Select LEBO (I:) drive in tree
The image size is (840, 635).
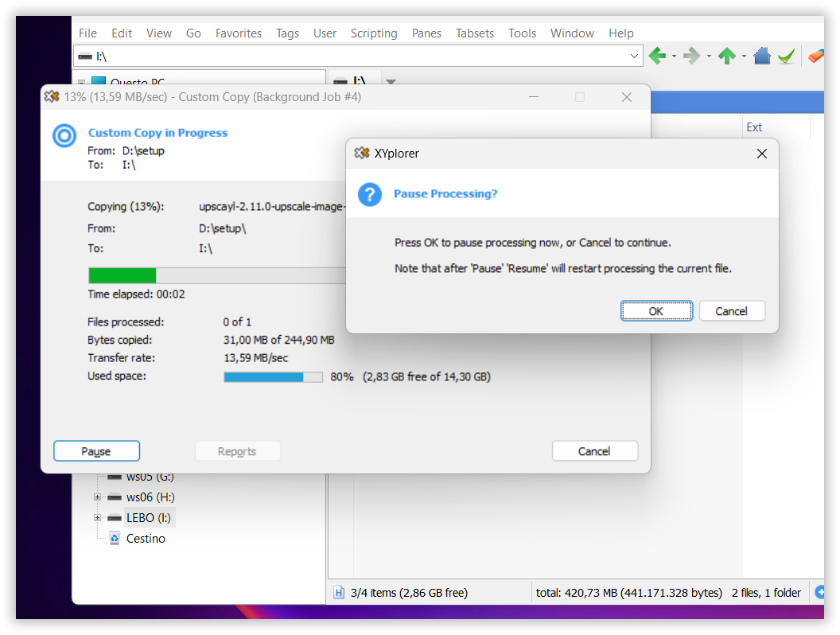point(149,518)
